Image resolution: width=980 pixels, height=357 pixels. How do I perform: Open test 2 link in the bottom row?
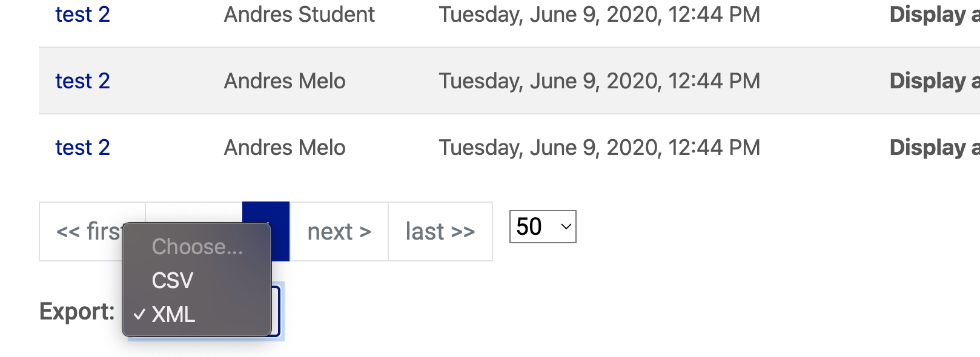pos(82,148)
